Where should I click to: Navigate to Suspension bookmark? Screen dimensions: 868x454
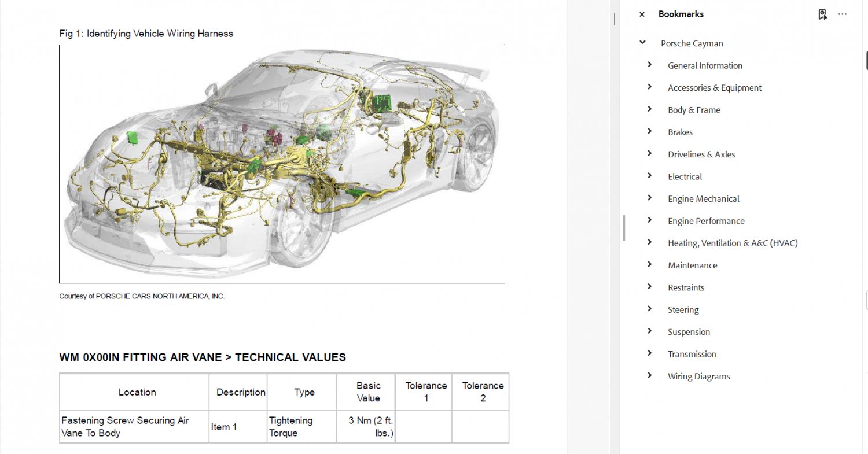point(689,332)
